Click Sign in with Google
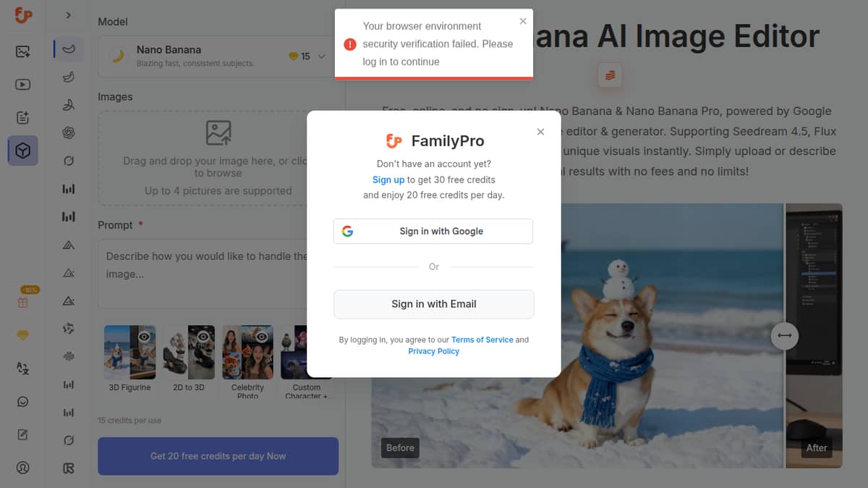 433,231
